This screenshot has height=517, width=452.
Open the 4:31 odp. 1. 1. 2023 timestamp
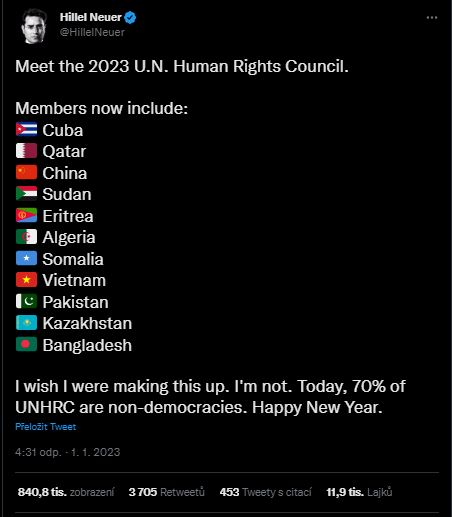68,452
